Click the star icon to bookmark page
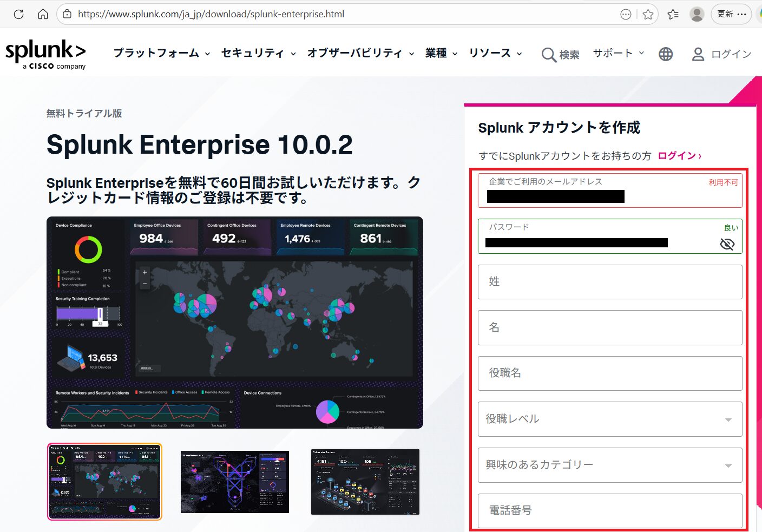 [648, 15]
